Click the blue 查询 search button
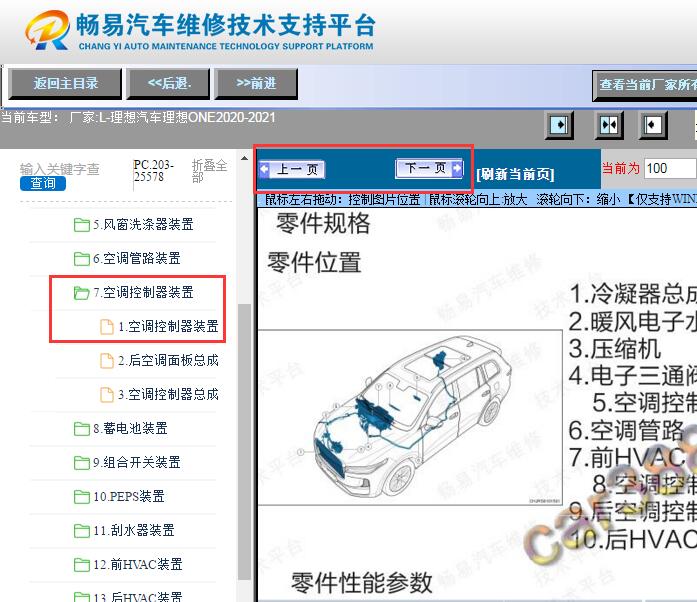697x602 pixels. click(x=43, y=183)
